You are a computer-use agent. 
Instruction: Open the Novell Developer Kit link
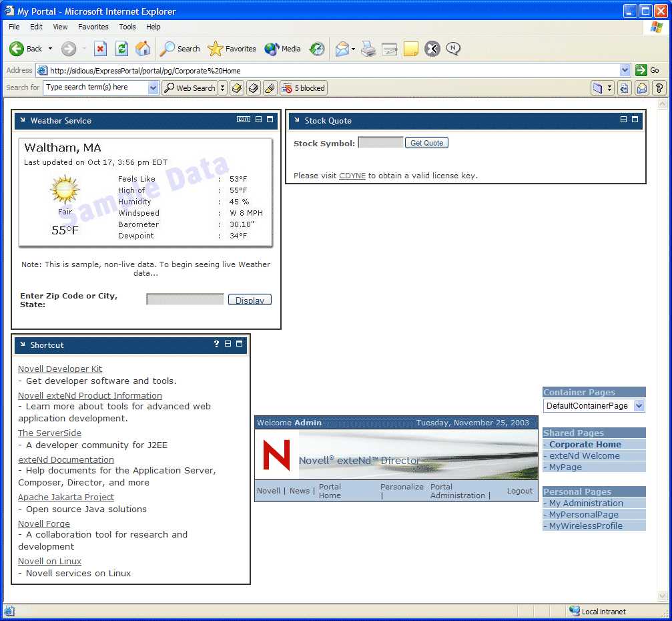click(x=60, y=369)
